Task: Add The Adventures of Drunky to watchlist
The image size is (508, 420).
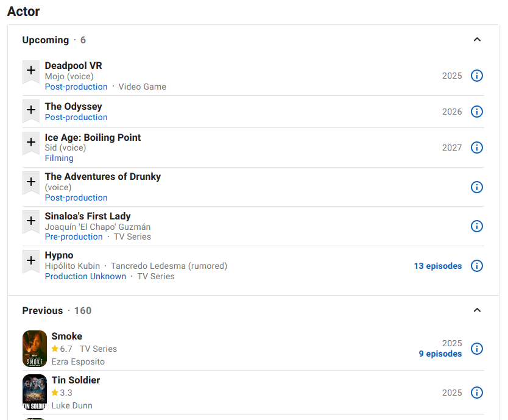Action: [31, 183]
